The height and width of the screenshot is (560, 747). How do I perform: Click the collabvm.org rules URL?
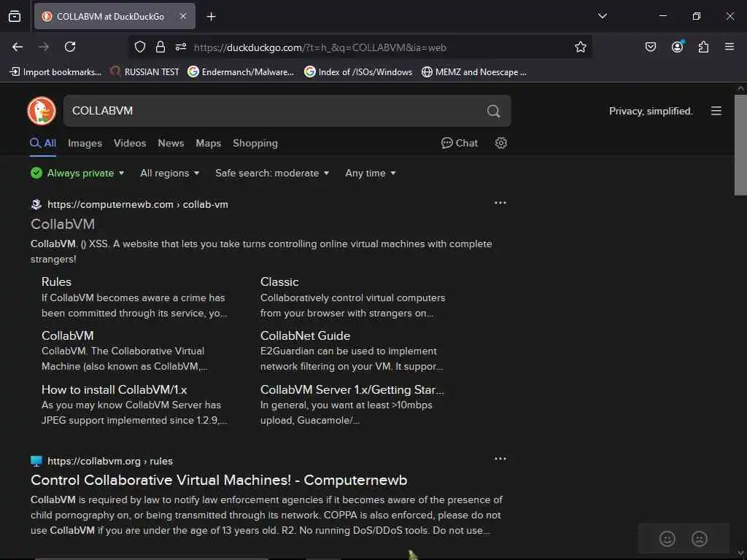[110, 461]
